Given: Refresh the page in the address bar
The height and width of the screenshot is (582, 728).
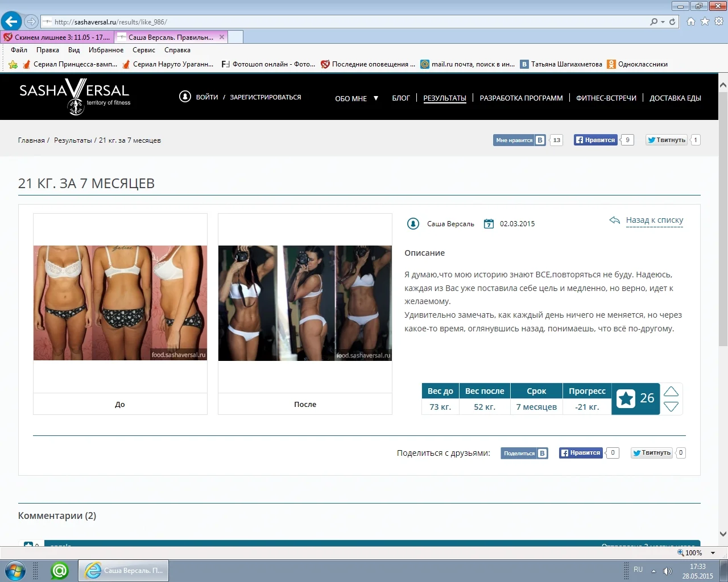Looking at the screenshot, I should (672, 22).
